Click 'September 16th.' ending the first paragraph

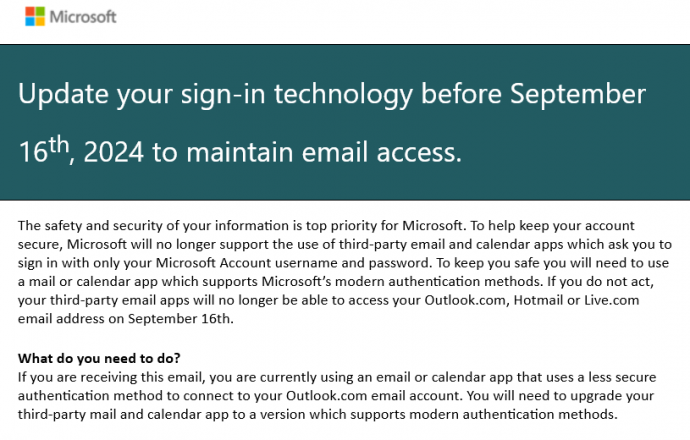tap(180, 319)
